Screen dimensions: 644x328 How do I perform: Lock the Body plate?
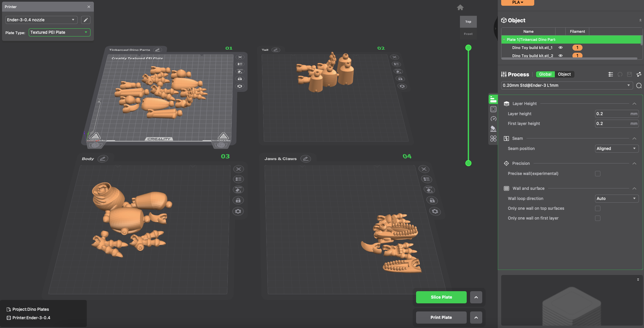pyautogui.click(x=238, y=200)
